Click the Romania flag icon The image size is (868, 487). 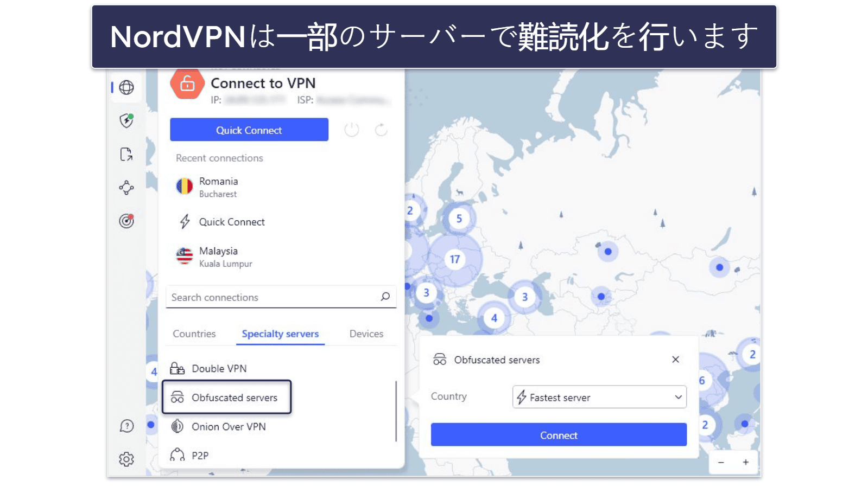coord(185,187)
